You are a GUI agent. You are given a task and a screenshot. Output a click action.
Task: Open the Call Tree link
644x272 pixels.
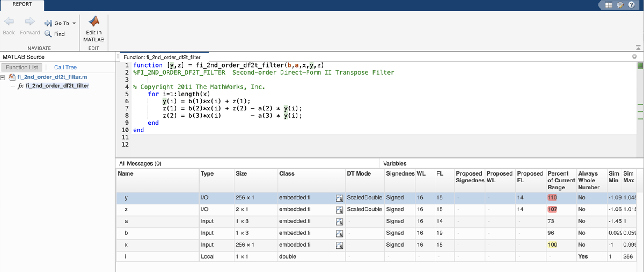[x=65, y=67]
